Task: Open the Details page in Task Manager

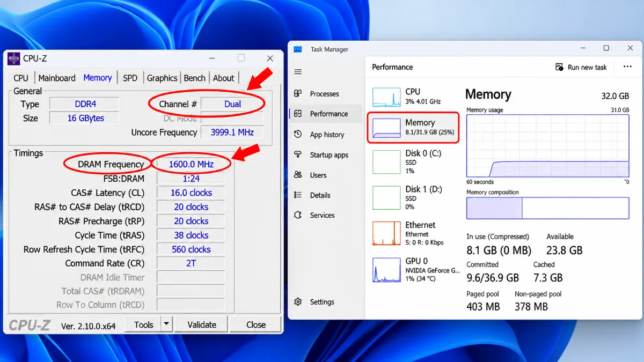Action: pos(327,195)
